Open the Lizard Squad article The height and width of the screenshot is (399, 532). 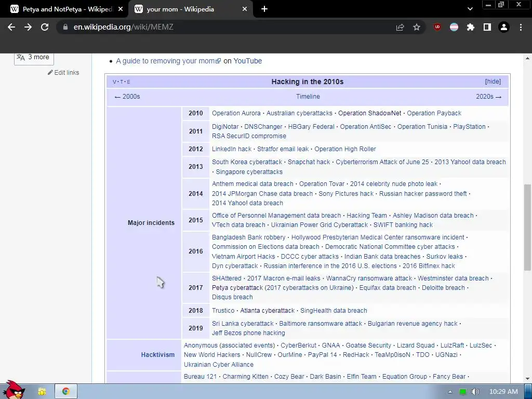(416, 345)
